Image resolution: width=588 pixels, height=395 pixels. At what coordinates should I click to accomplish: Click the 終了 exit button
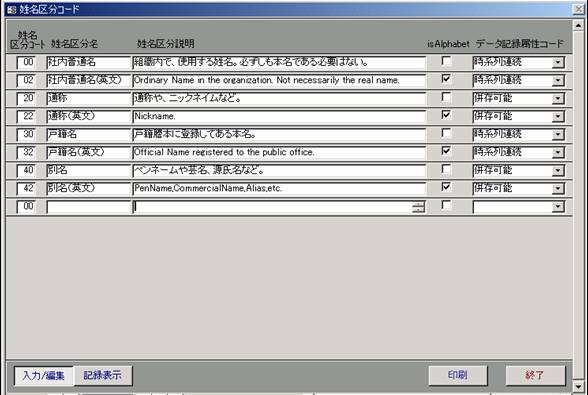click(535, 375)
